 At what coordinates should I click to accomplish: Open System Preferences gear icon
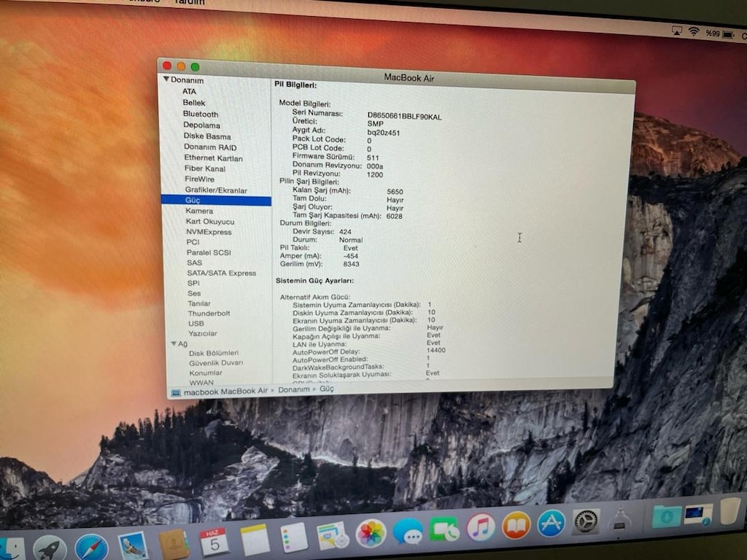point(586,522)
